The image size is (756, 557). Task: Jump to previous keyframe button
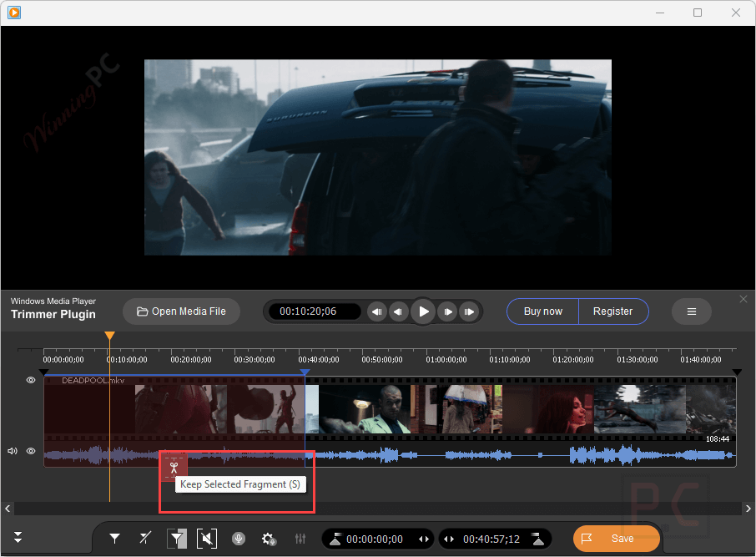[377, 311]
